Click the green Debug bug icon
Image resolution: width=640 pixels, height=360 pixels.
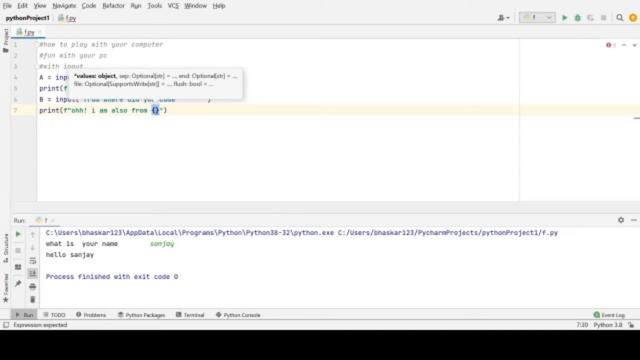(x=578, y=18)
